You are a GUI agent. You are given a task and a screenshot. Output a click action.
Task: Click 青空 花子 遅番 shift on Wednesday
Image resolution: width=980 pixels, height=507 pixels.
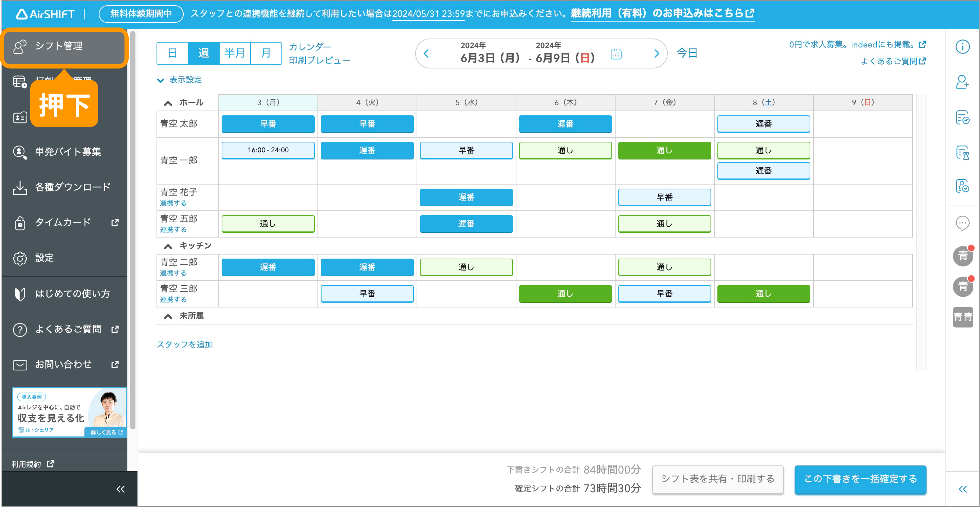[x=466, y=197]
